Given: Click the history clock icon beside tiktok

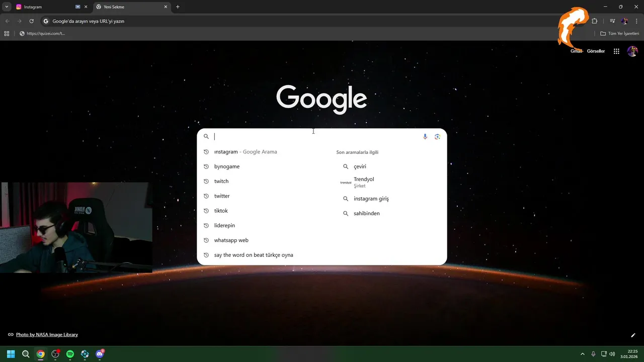Looking at the screenshot, I should pyautogui.click(x=206, y=211).
